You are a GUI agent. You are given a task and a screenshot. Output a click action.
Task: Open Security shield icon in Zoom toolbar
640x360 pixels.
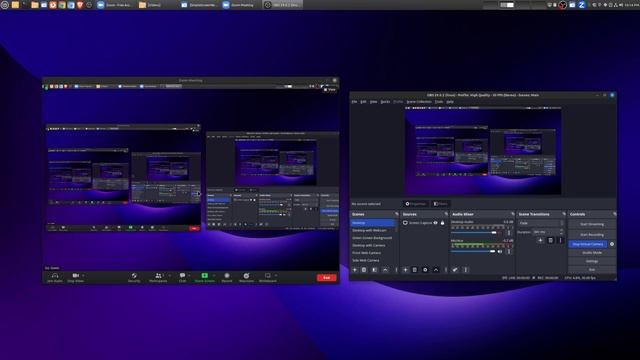coord(134,276)
